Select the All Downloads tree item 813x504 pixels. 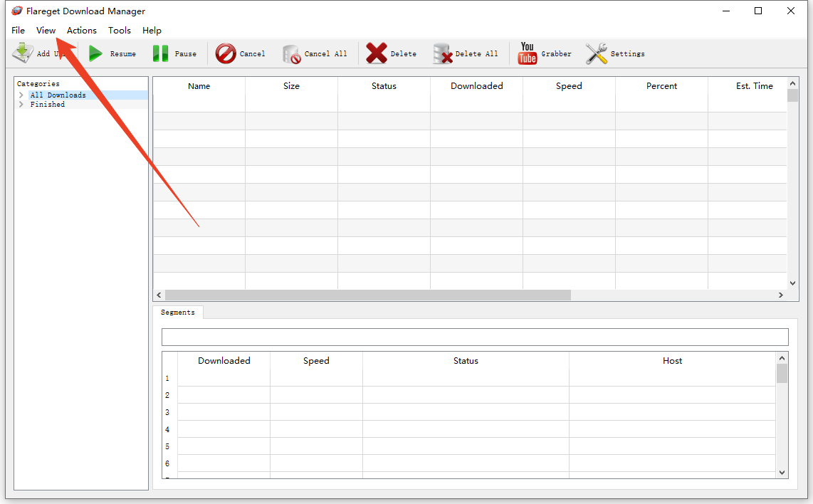point(58,95)
